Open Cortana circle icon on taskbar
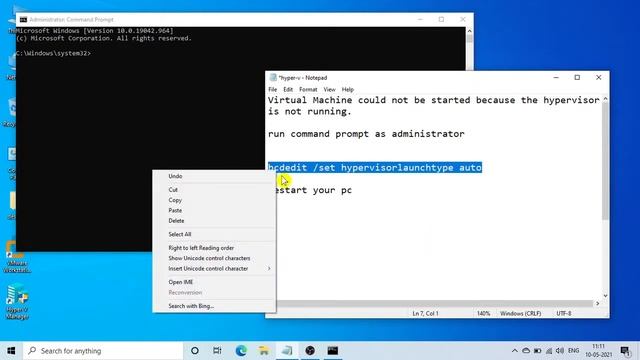Viewport: 640px width, 360px height. pyautogui.click(x=195, y=351)
